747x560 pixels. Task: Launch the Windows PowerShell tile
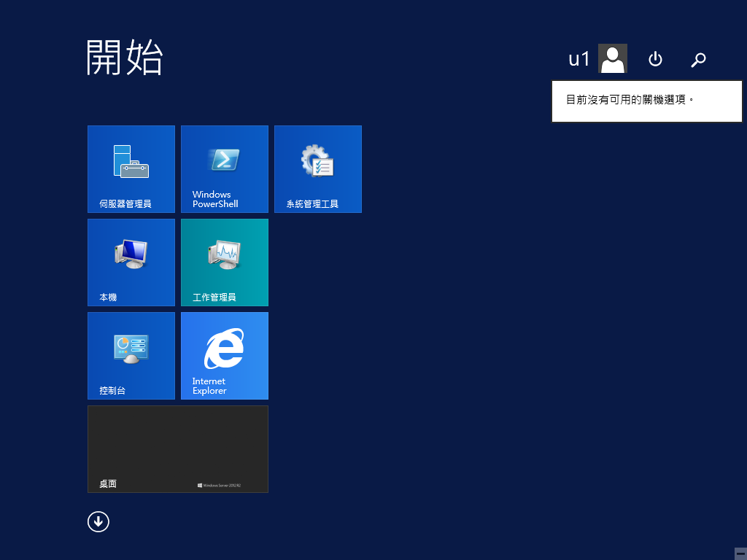coord(225,169)
